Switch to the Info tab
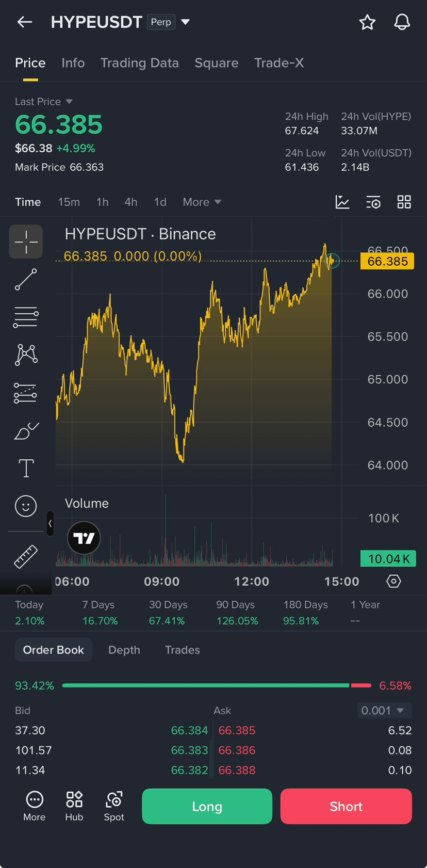This screenshot has width=427, height=868. (x=73, y=63)
